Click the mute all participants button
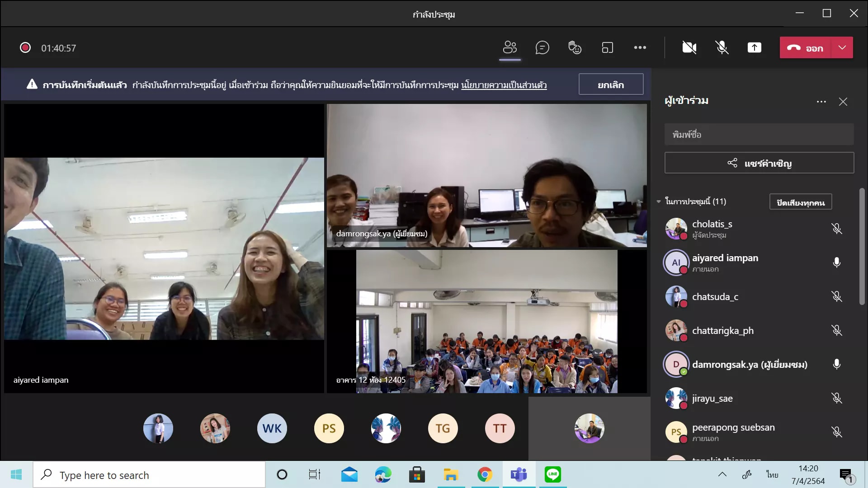 [800, 202]
